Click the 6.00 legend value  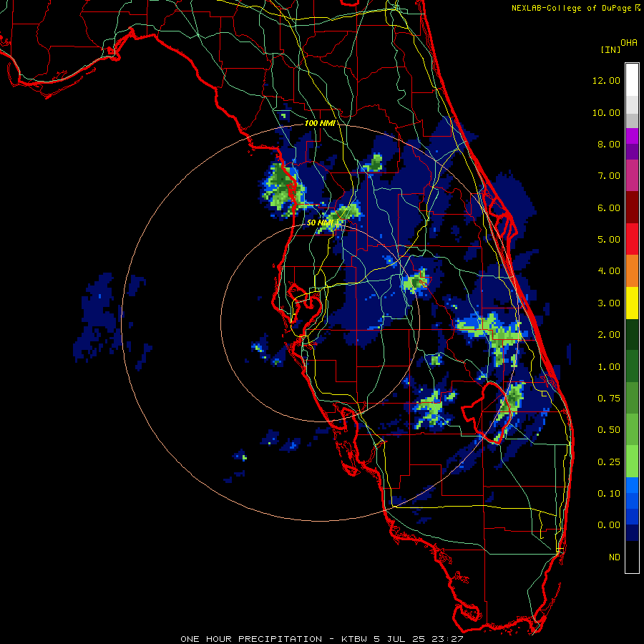click(609, 208)
